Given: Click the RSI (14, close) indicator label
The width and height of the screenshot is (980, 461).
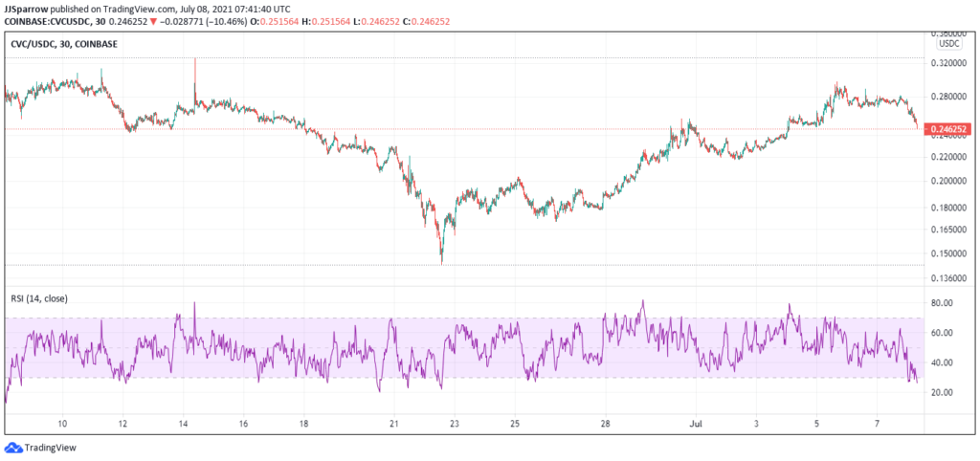Looking at the screenshot, I should 39,298.
